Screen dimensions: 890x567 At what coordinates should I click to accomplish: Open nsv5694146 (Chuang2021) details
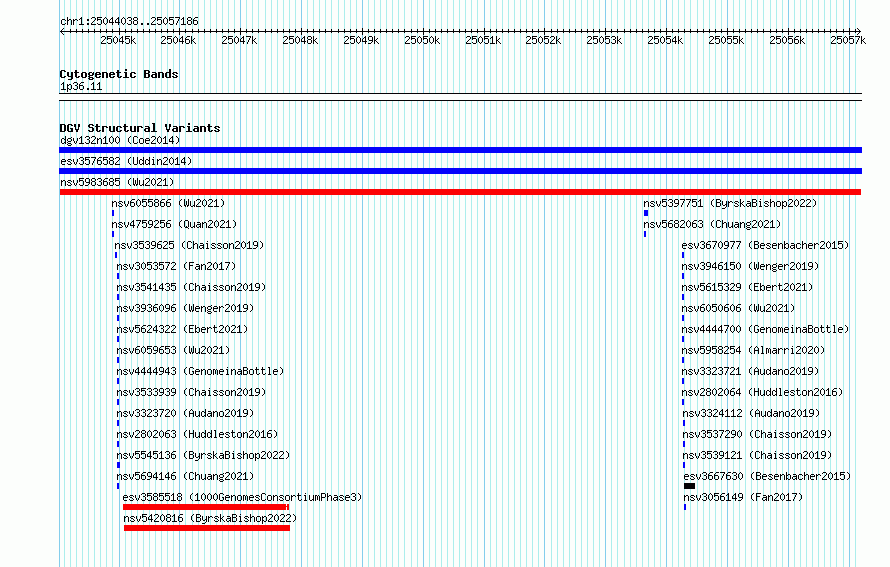[185, 476]
